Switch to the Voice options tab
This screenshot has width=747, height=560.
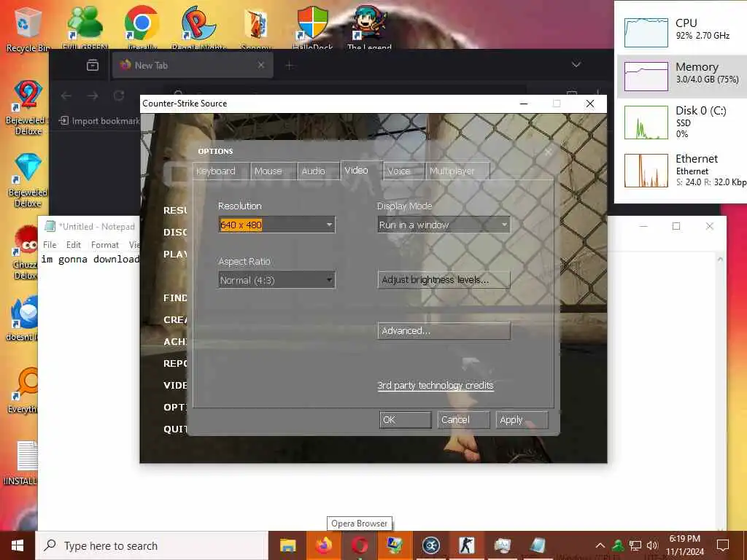coord(403,171)
